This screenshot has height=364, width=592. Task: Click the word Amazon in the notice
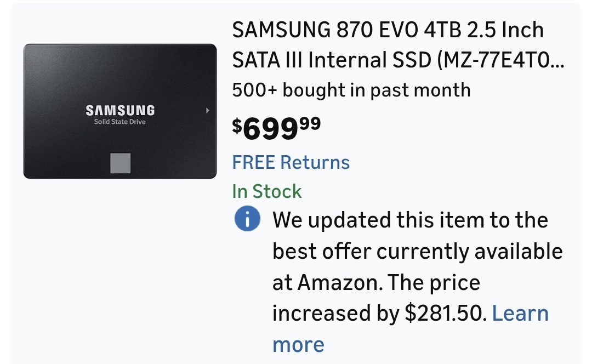(340, 283)
